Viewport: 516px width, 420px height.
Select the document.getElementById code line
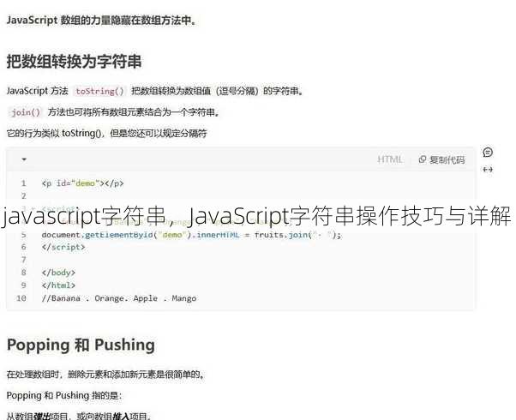[x=192, y=235]
